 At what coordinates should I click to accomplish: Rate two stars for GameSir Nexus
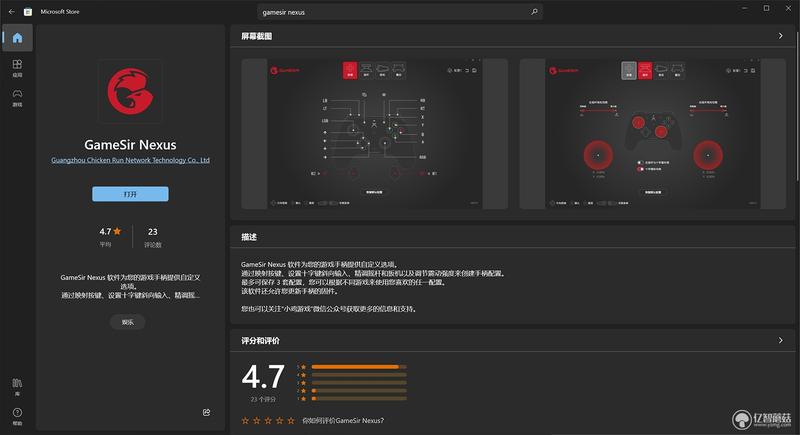click(x=257, y=420)
